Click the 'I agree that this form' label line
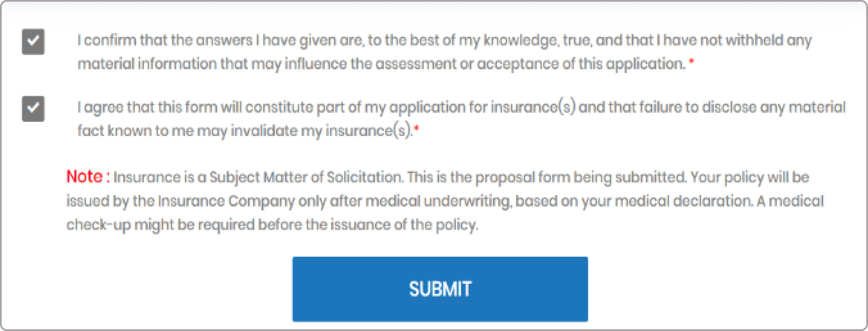Viewport: 868px width, 331px height. [461, 107]
